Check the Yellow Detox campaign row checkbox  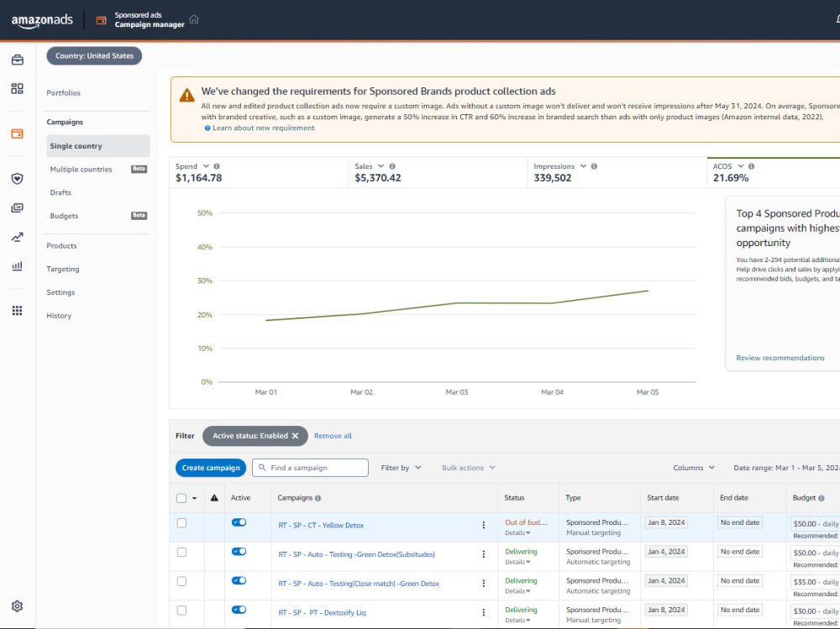(x=181, y=523)
